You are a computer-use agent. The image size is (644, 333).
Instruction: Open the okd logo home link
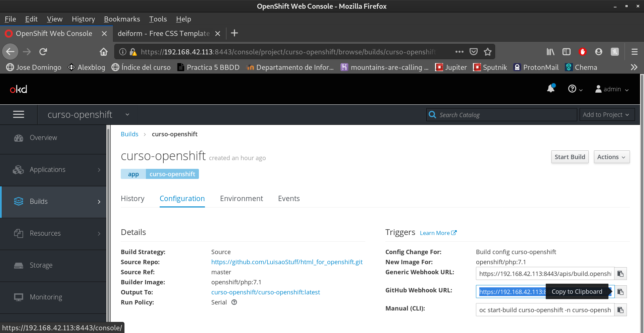[18, 89]
